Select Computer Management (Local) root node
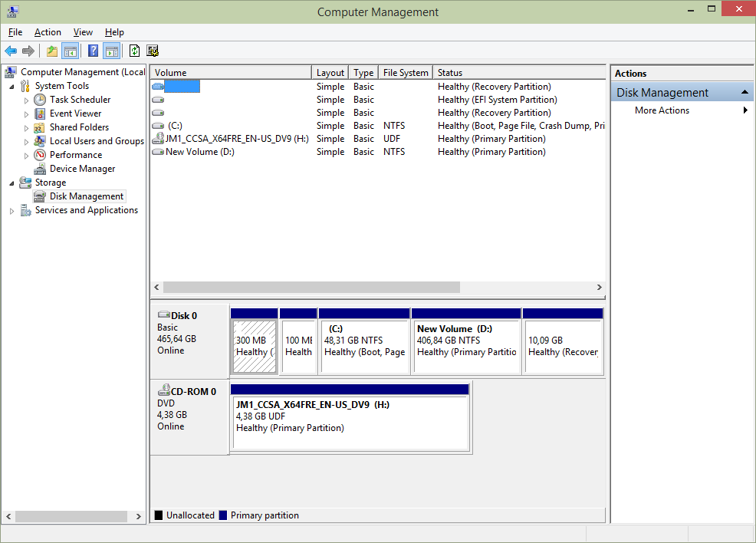The image size is (756, 543). pyautogui.click(x=83, y=72)
